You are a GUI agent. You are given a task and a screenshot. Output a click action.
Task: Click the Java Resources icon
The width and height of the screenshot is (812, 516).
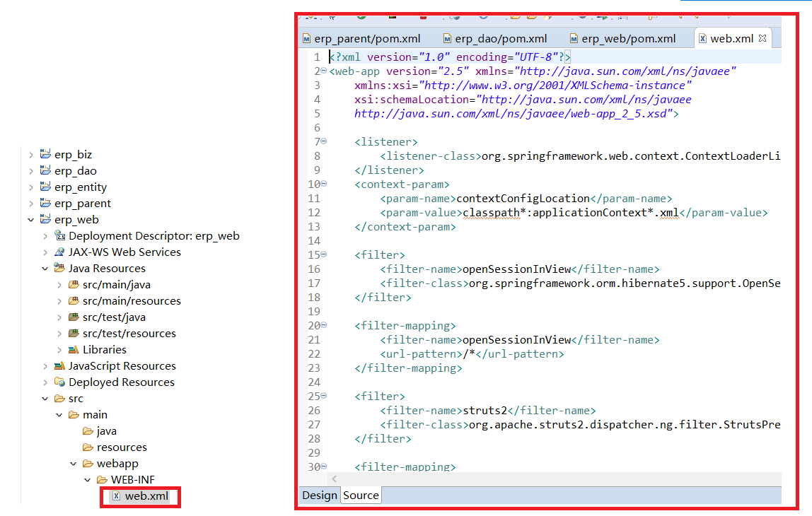(60, 268)
